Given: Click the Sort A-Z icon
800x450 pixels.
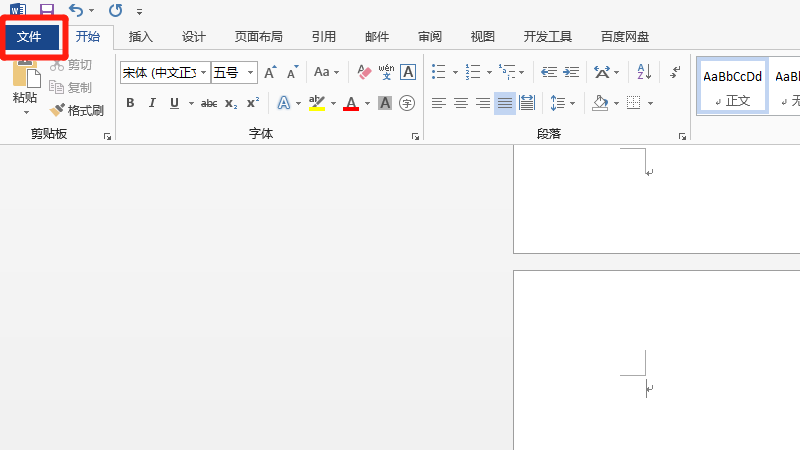Looking at the screenshot, I should click(x=644, y=72).
